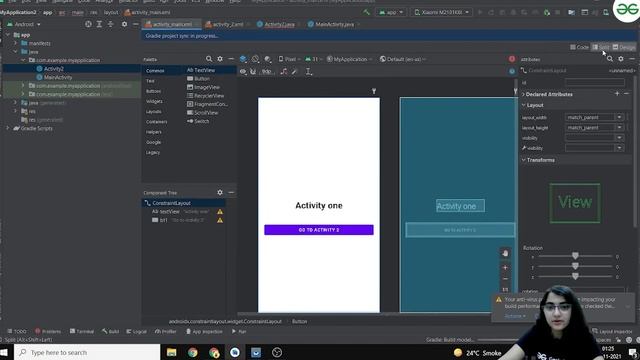Click the id input field

tap(595, 82)
